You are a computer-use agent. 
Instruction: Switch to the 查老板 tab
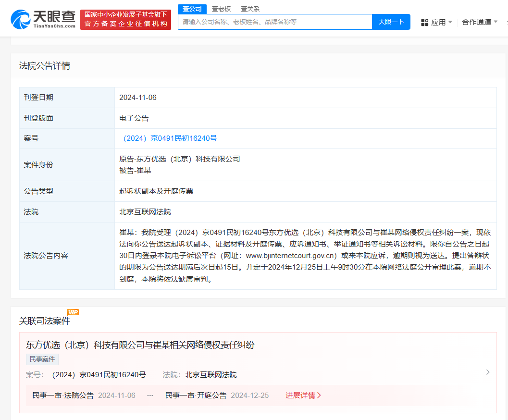pos(221,9)
